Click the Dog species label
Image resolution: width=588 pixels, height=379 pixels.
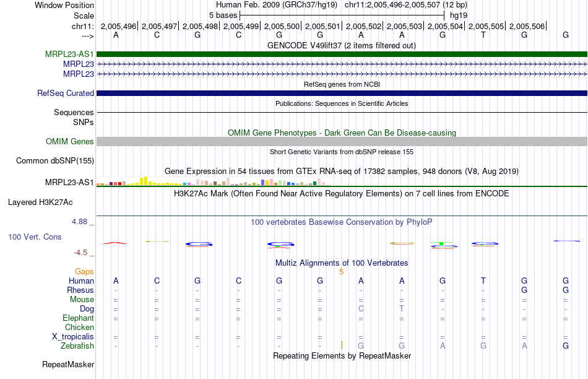tap(87, 309)
